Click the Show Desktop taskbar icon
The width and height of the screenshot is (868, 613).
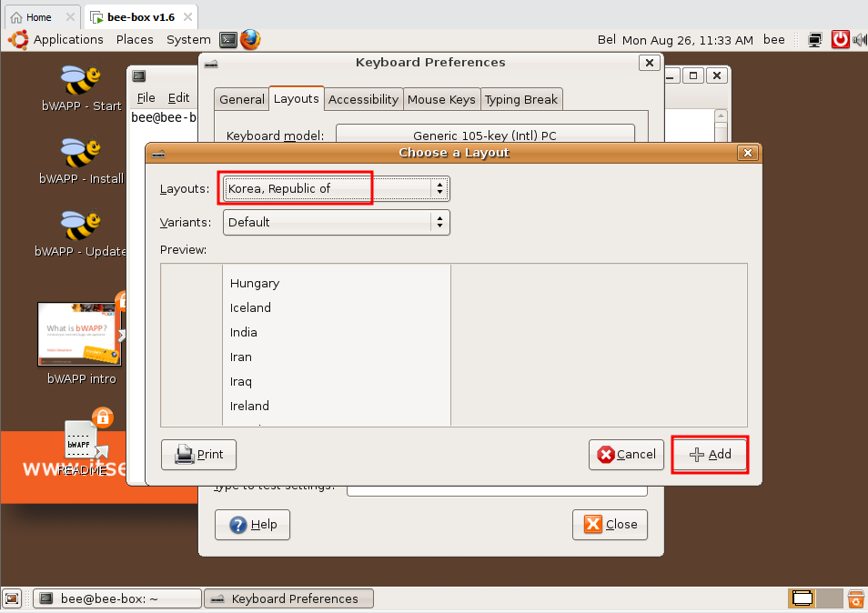coord(12,598)
